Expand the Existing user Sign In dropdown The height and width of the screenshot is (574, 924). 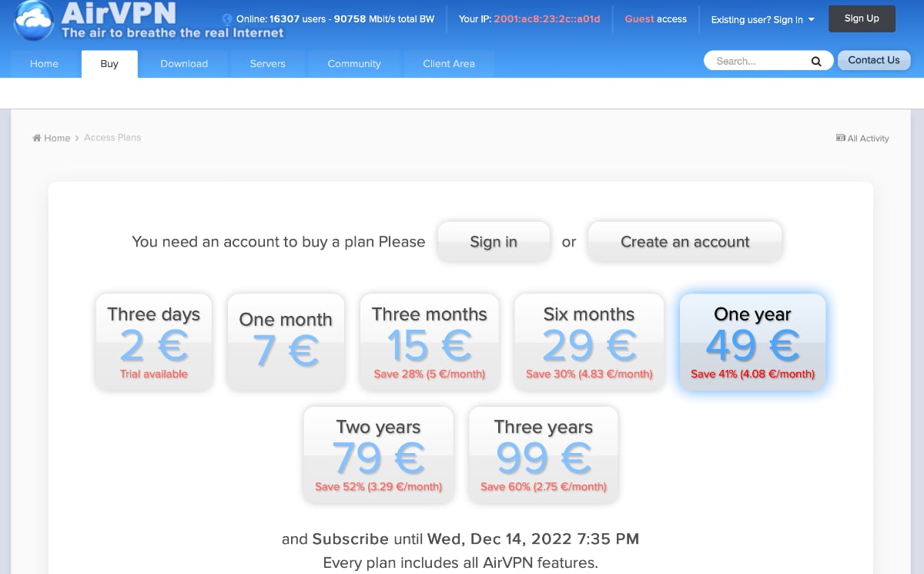coord(762,19)
